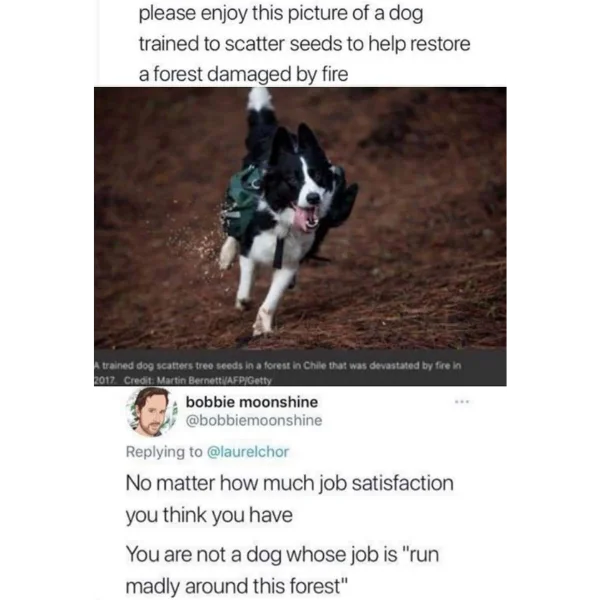Click the dog's open mouth and tongue
600x600 pixels.
point(305,218)
